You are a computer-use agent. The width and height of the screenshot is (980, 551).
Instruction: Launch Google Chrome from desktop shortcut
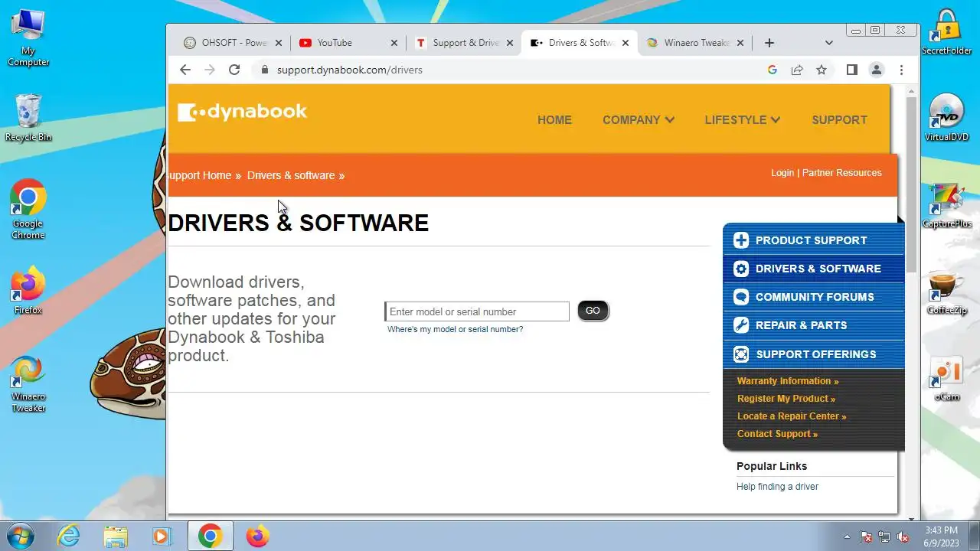(x=28, y=210)
